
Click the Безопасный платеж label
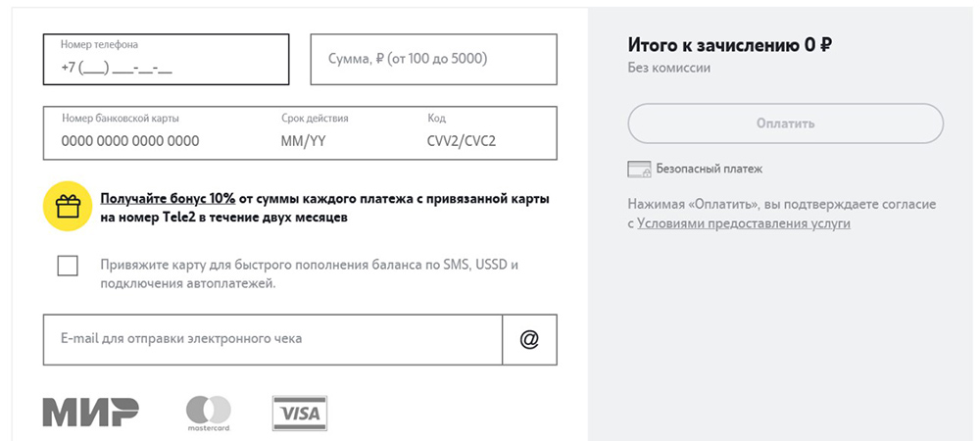709,170
